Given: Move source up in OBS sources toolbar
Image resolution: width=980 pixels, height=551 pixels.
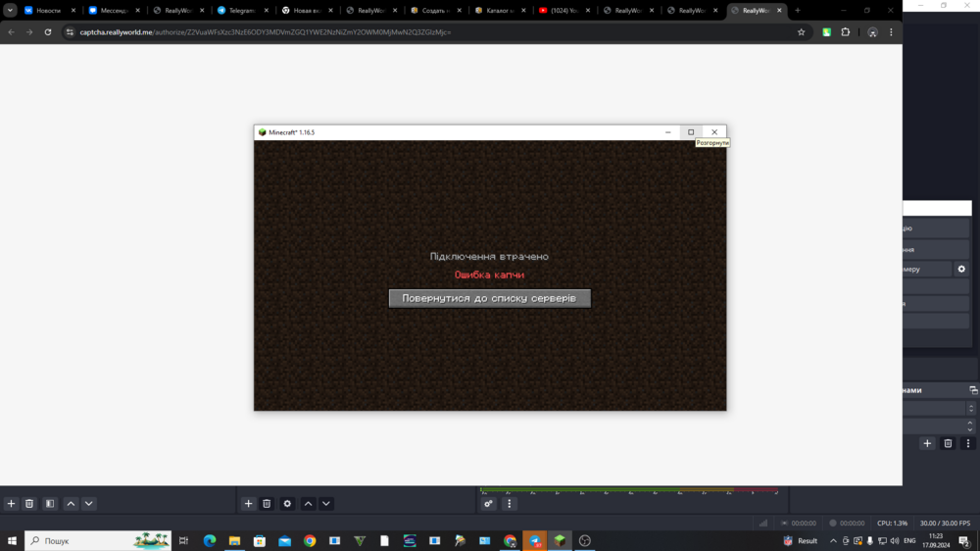Looking at the screenshot, I should click(308, 504).
